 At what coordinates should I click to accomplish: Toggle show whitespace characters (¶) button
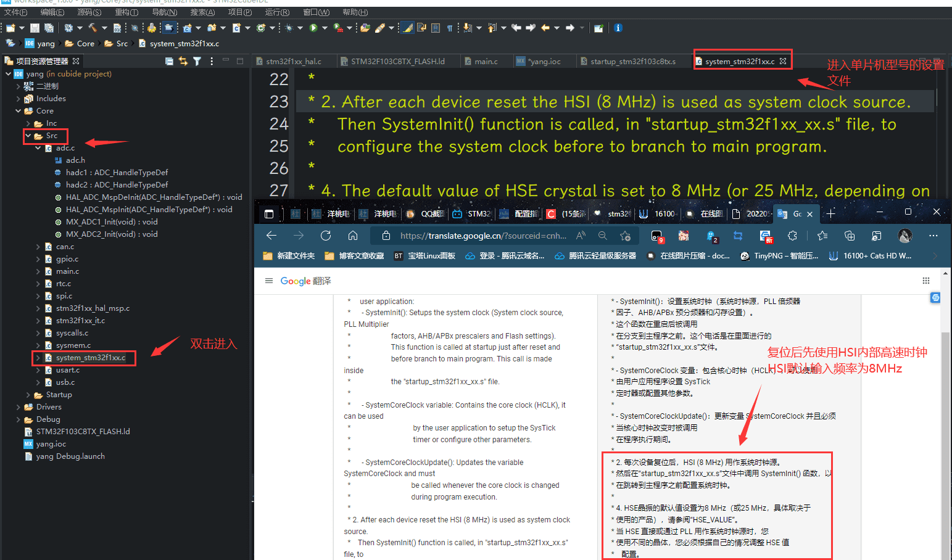(450, 28)
